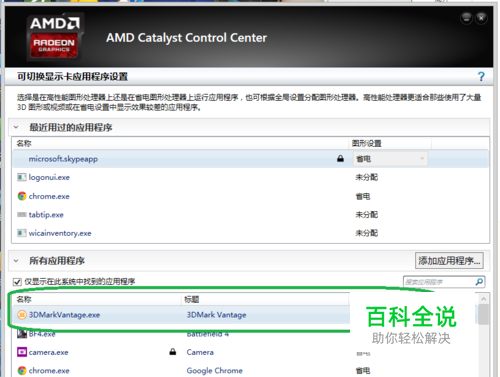This screenshot has height=377, width=500.
Task: Click the purple camera.exe icon
Action: click(x=22, y=352)
